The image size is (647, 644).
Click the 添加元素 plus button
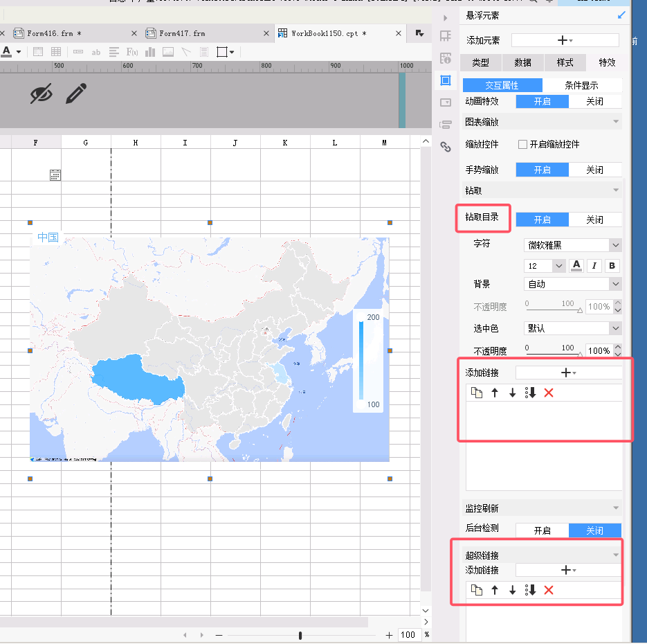click(x=565, y=40)
